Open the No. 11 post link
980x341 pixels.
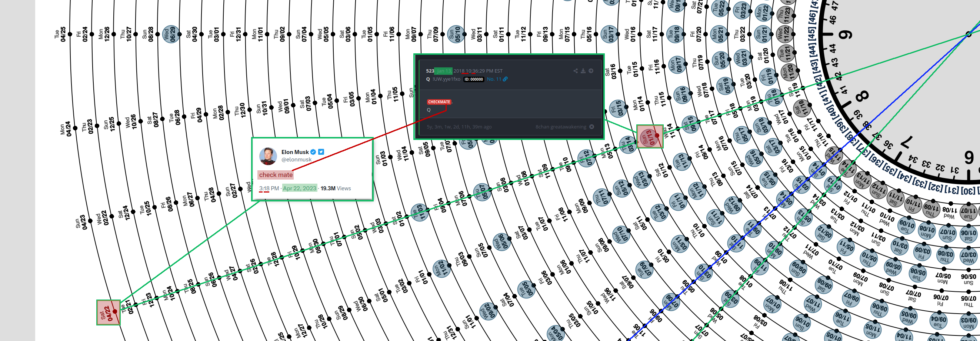click(494, 79)
